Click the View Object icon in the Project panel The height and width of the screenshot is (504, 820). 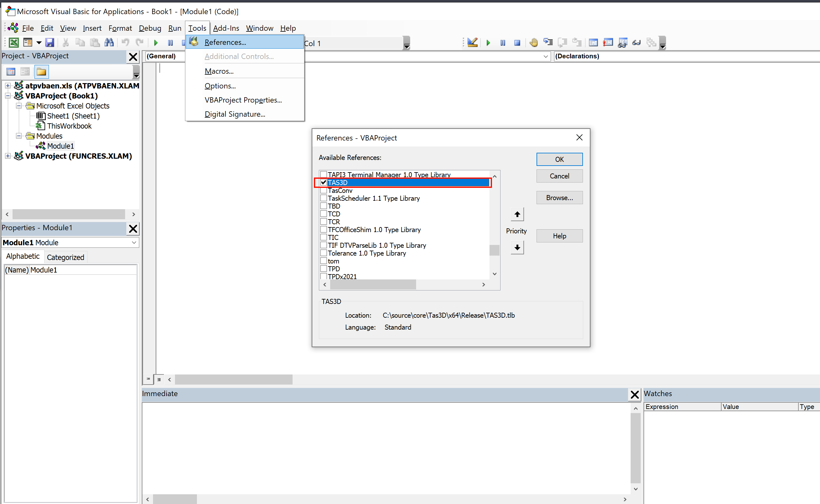point(25,72)
